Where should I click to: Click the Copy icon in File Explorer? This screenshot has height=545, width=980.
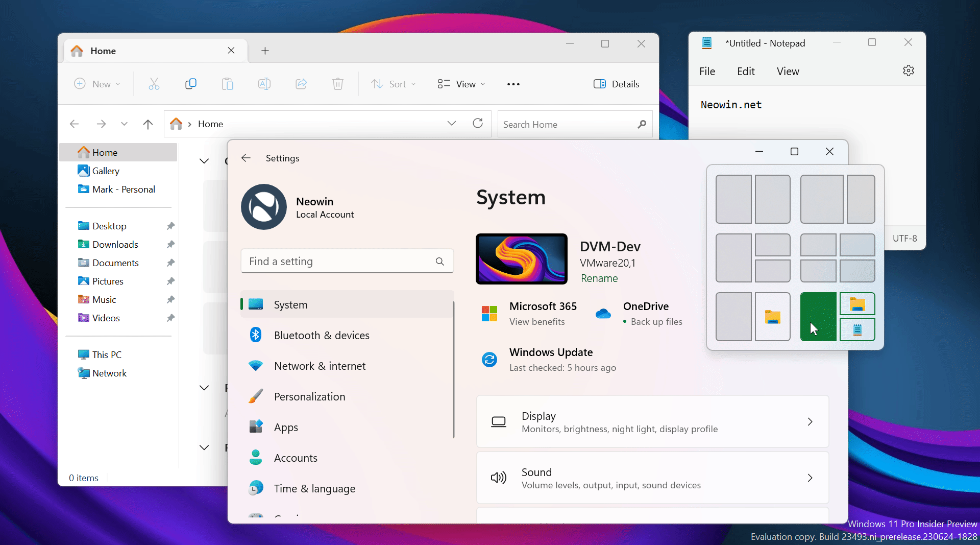coord(191,84)
